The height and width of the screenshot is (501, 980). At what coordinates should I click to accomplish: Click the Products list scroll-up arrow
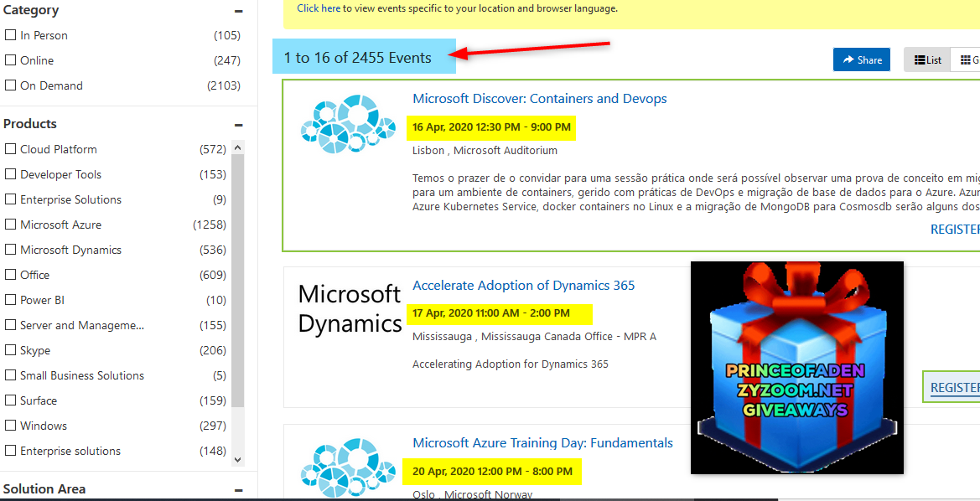click(237, 147)
